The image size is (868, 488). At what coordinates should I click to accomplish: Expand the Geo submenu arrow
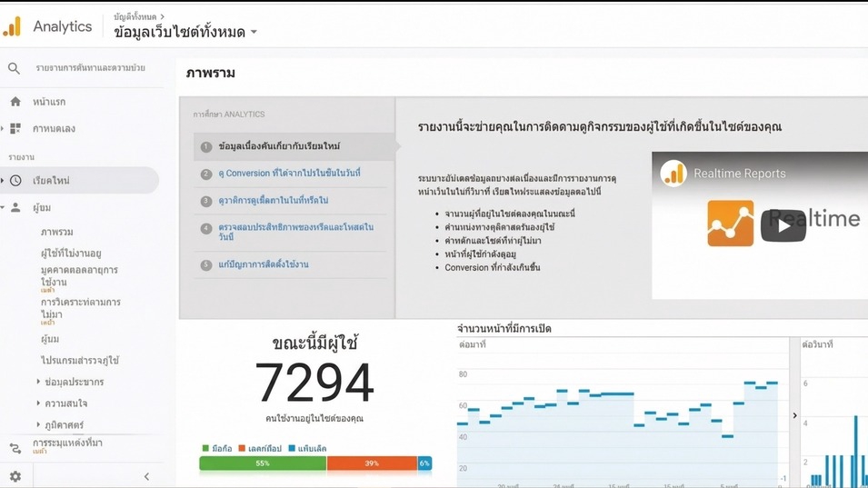click(x=38, y=424)
